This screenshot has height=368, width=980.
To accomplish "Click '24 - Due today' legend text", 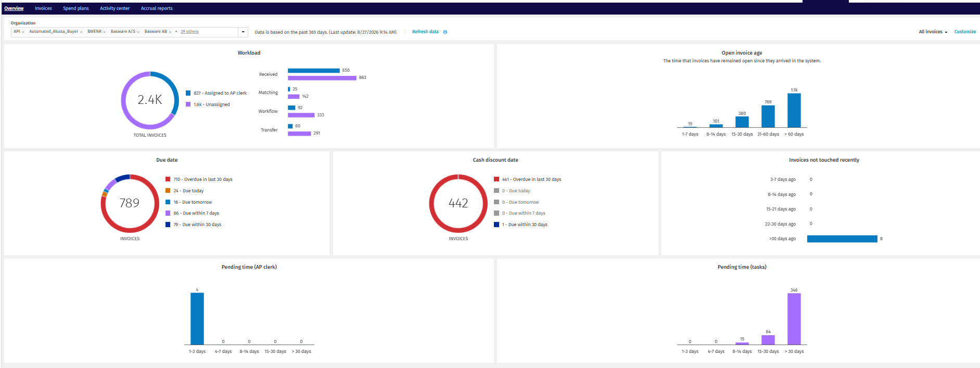I will (x=188, y=191).
